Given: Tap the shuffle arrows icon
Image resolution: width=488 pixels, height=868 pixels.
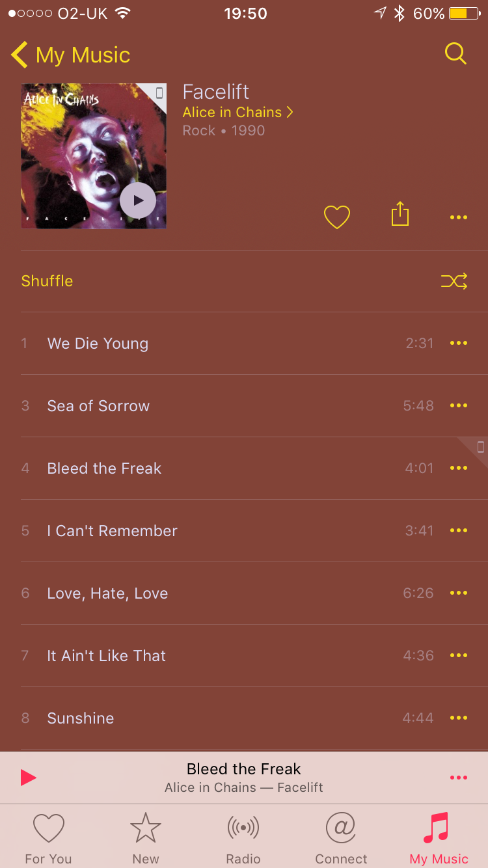Looking at the screenshot, I should coord(454,281).
